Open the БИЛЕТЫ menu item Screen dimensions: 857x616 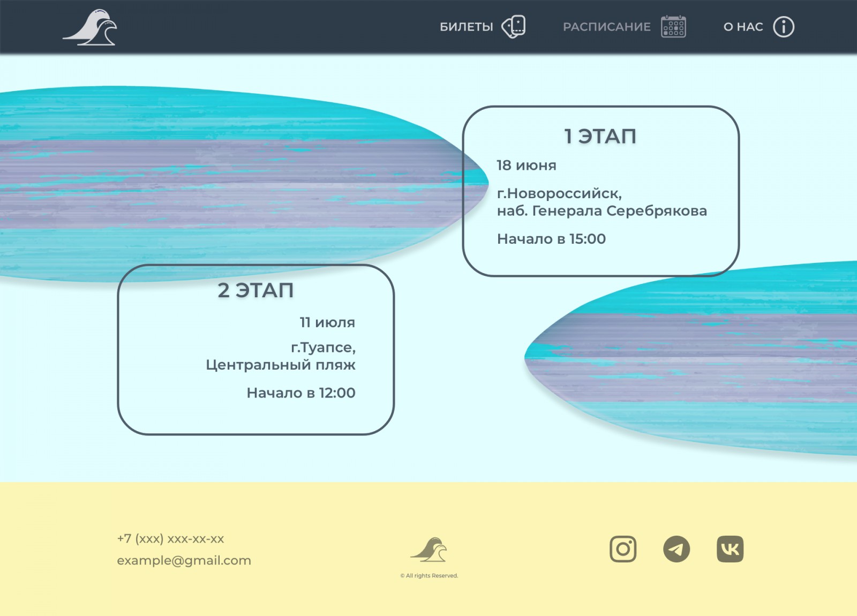click(466, 27)
